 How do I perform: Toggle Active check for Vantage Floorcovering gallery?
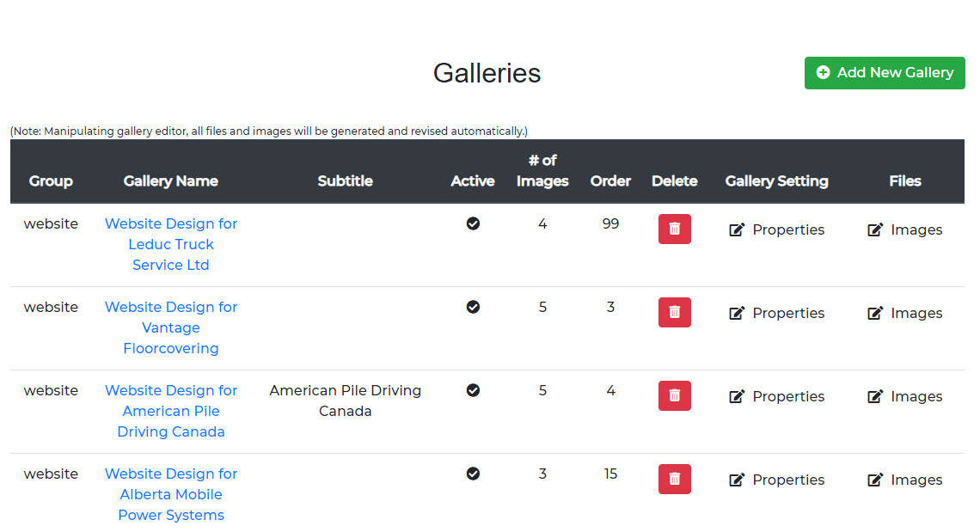pos(473,306)
